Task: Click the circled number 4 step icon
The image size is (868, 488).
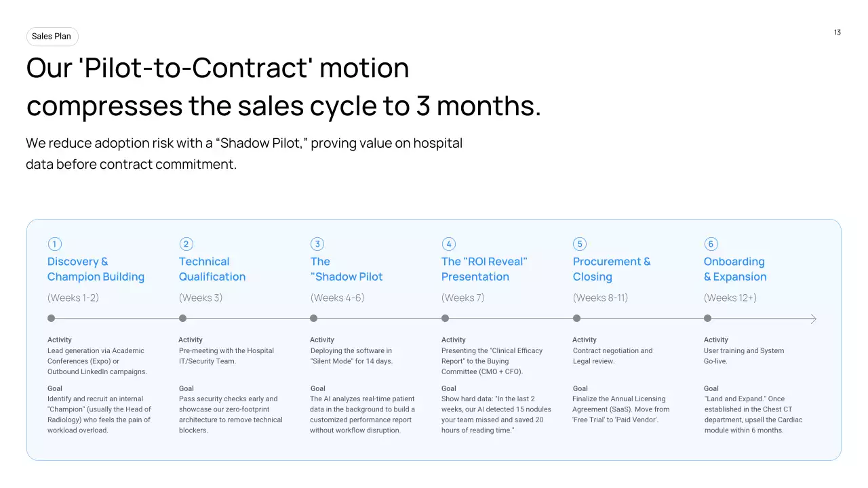Action: (x=448, y=244)
